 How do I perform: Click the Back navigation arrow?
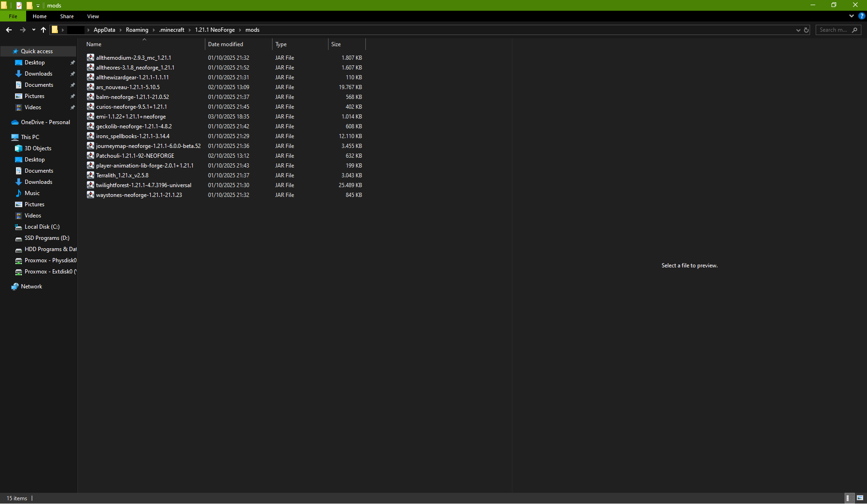tap(9, 30)
